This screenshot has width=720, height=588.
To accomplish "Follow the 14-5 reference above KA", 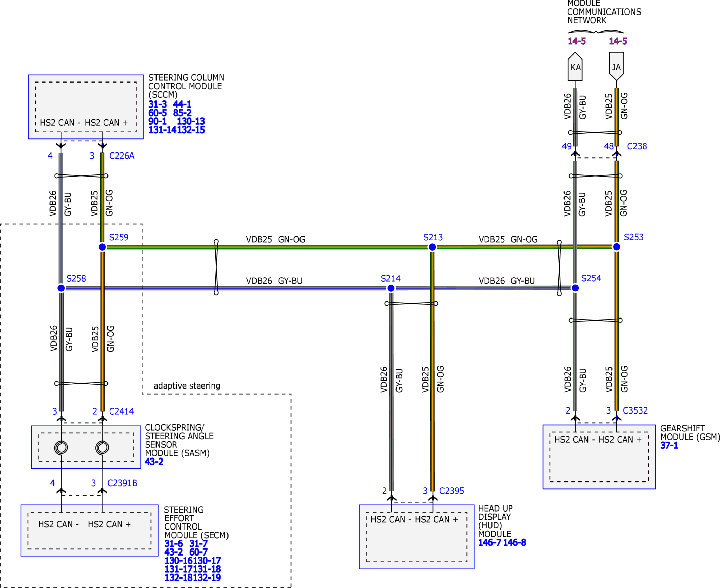I will (577, 41).
